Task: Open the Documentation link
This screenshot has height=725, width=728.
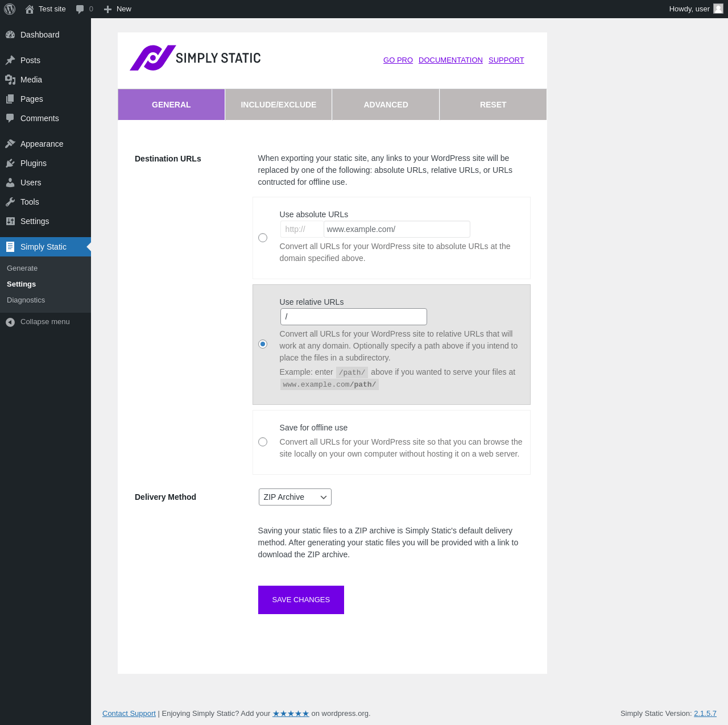Action: (450, 60)
